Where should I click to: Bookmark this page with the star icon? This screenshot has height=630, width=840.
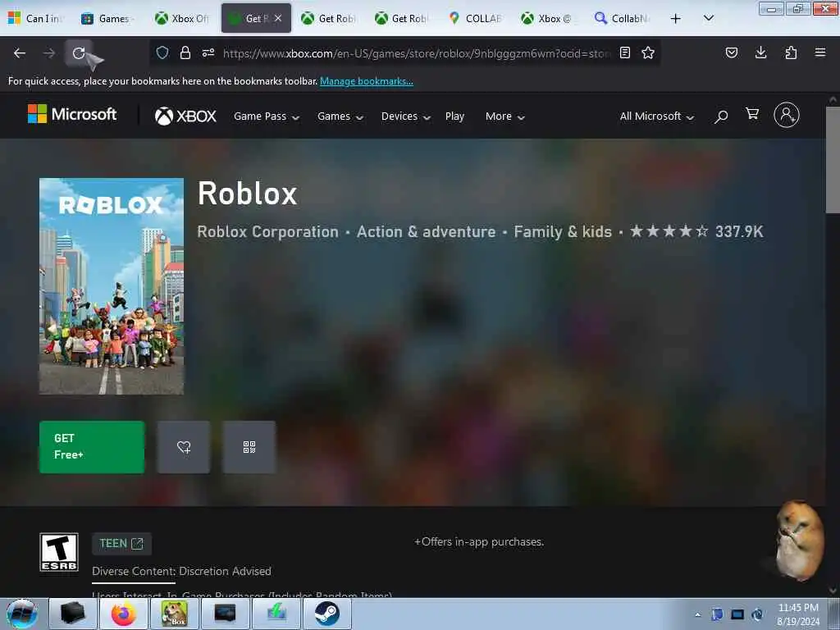(x=648, y=52)
